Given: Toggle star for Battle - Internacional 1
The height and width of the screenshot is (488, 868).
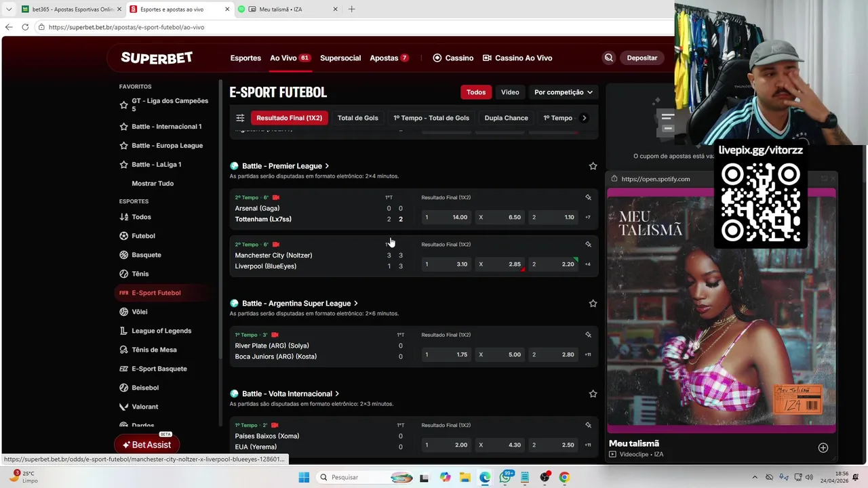Looking at the screenshot, I should click(123, 127).
